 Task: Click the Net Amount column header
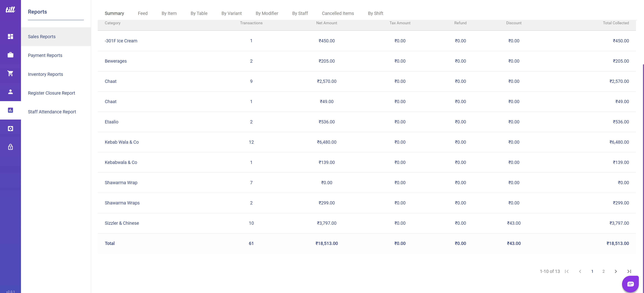pos(327,23)
